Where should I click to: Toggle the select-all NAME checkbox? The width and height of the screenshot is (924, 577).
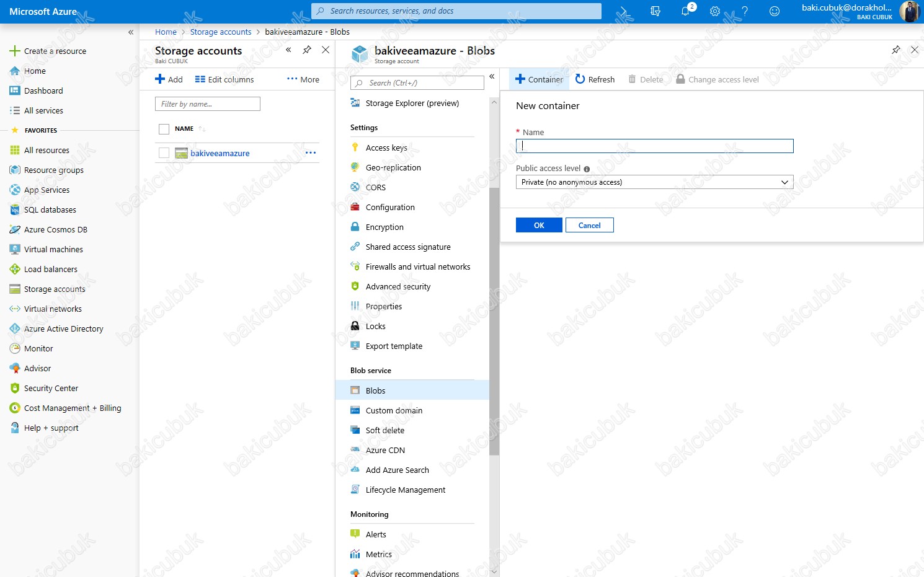tap(164, 129)
